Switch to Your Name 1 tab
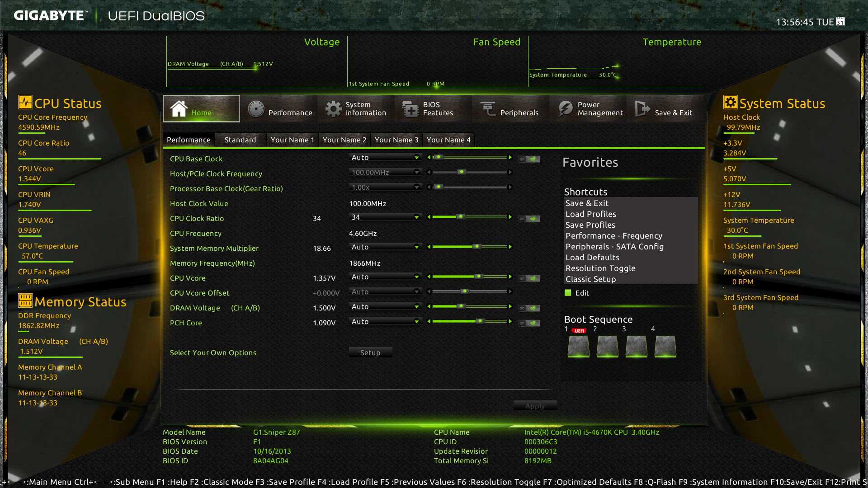Viewport: 868px width, 488px height. 292,140
